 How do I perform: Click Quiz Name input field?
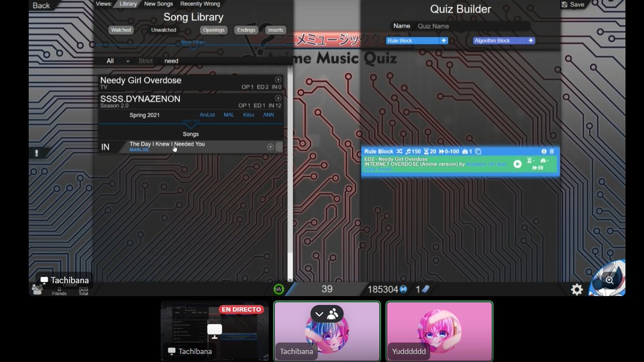(x=473, y=26)
